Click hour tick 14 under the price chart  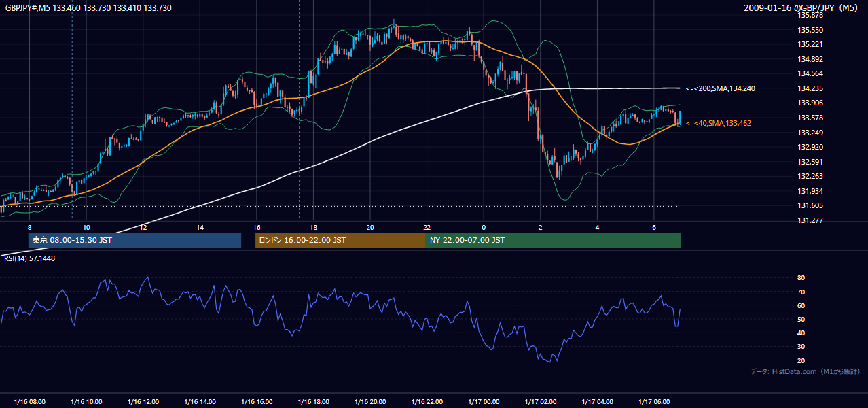point(200,228)
